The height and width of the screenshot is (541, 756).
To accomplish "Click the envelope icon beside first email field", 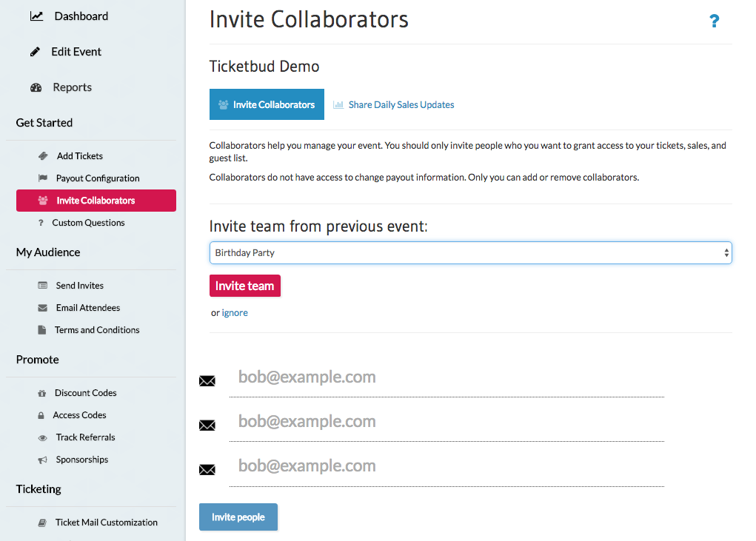I will (207, 380).
